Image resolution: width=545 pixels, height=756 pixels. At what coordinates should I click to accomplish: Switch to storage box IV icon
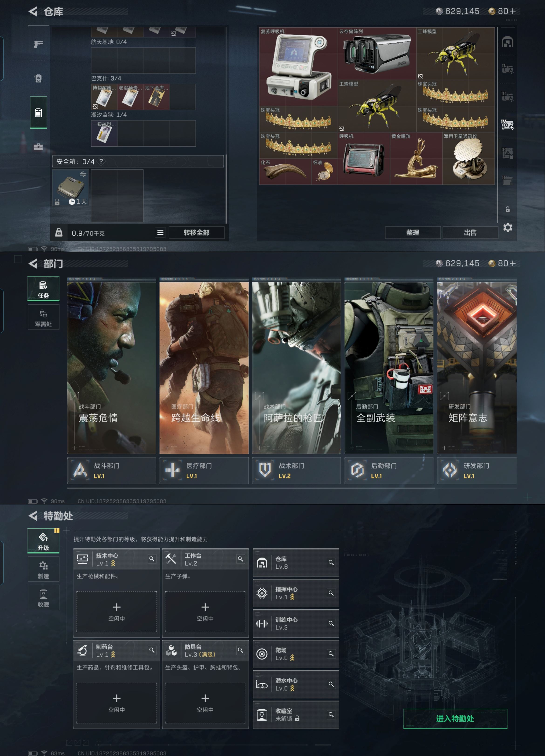507,124
